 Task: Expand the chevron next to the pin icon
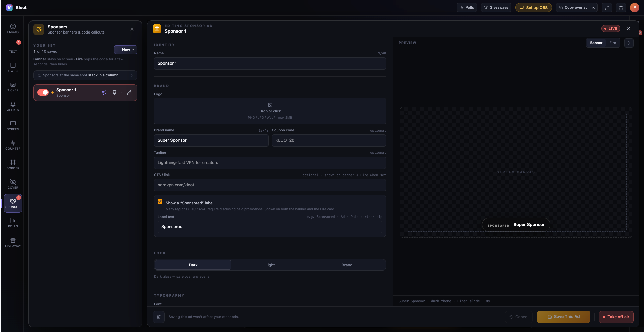(121, 93)
